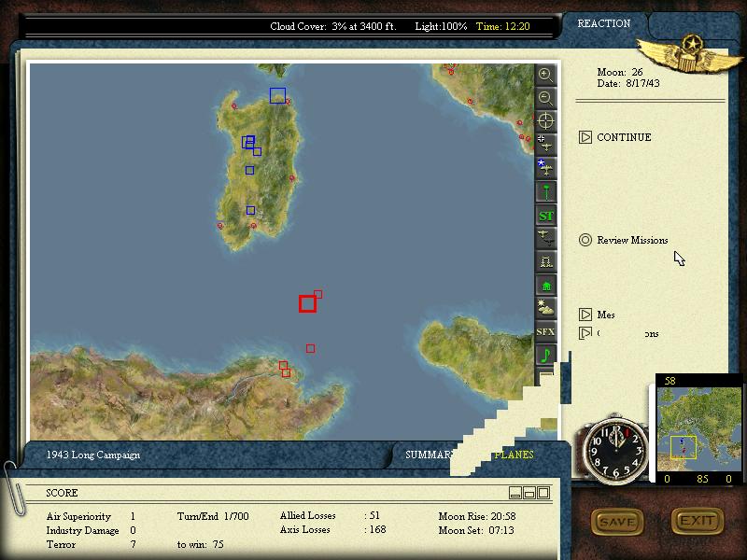Click Moon Rise: 20:58 text

click(x=477, y=516)
